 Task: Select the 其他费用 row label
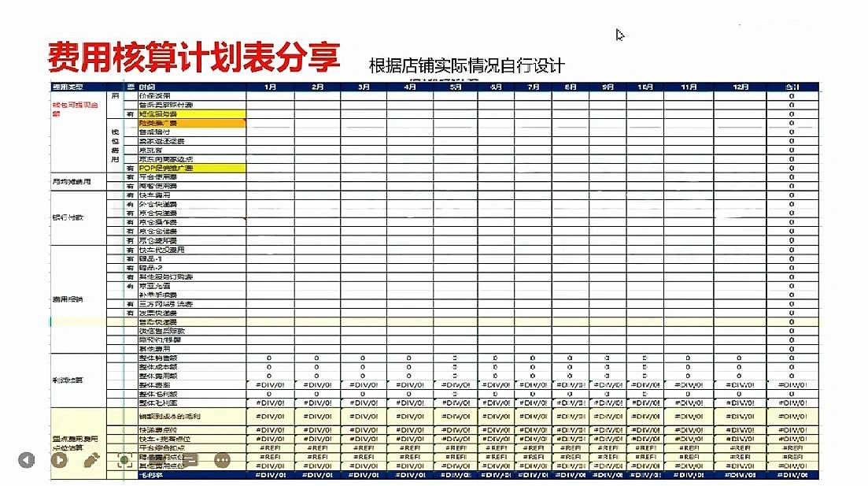(154, 349)
